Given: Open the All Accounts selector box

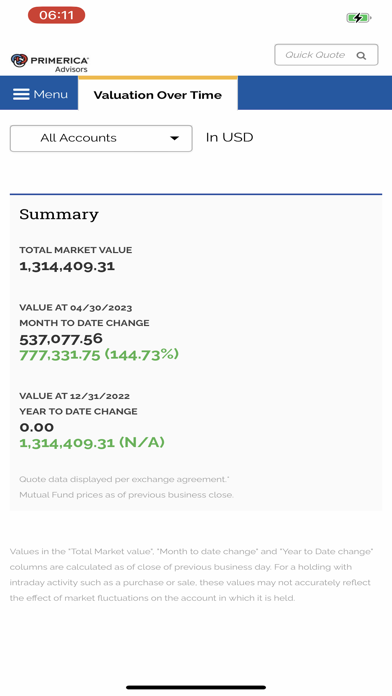Looking at the screenshot, I should click(101, 138).
